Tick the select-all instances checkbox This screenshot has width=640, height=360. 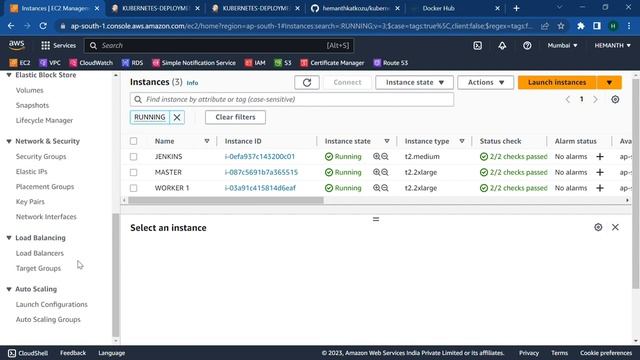pyautogui.click(x=133, y=141)
